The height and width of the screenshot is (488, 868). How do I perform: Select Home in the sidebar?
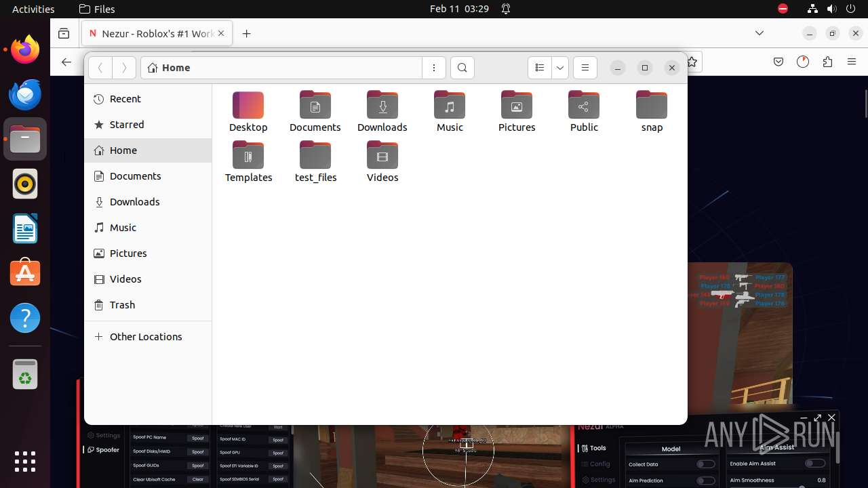[x=148, y=150]
